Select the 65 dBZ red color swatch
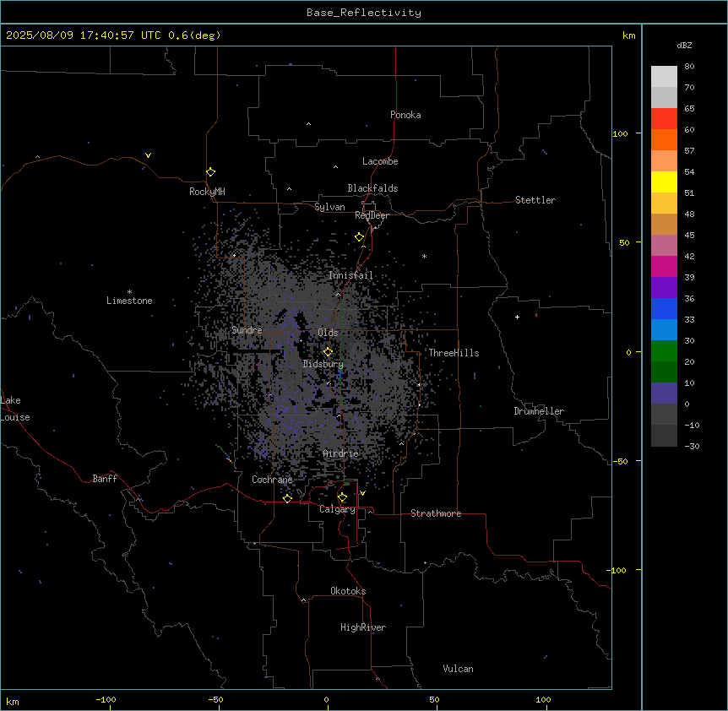This screenshot has width=728, height=711. pos(664,118)
